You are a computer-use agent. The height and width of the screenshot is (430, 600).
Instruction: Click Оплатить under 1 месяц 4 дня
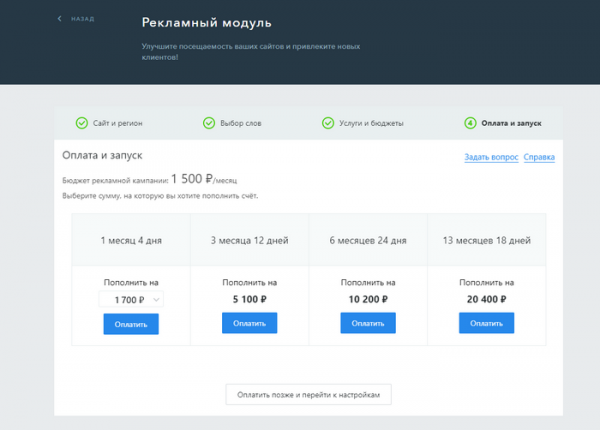131,324
